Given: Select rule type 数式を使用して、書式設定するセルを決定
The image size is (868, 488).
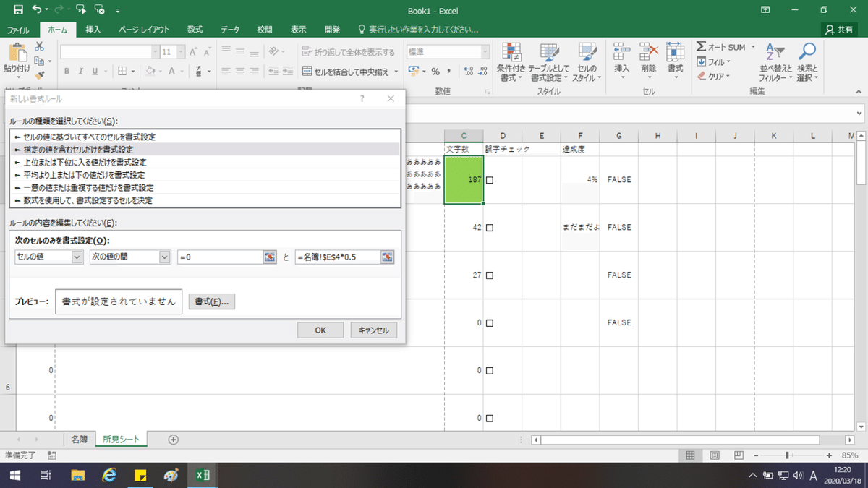Looking at the screenshot, I should pyautogui.click(x=205, y=200).
